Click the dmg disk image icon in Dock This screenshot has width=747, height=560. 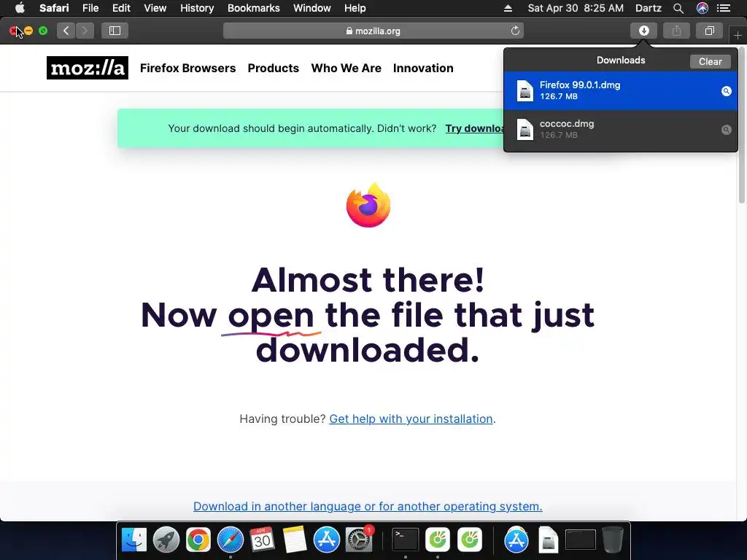point(549,540)
